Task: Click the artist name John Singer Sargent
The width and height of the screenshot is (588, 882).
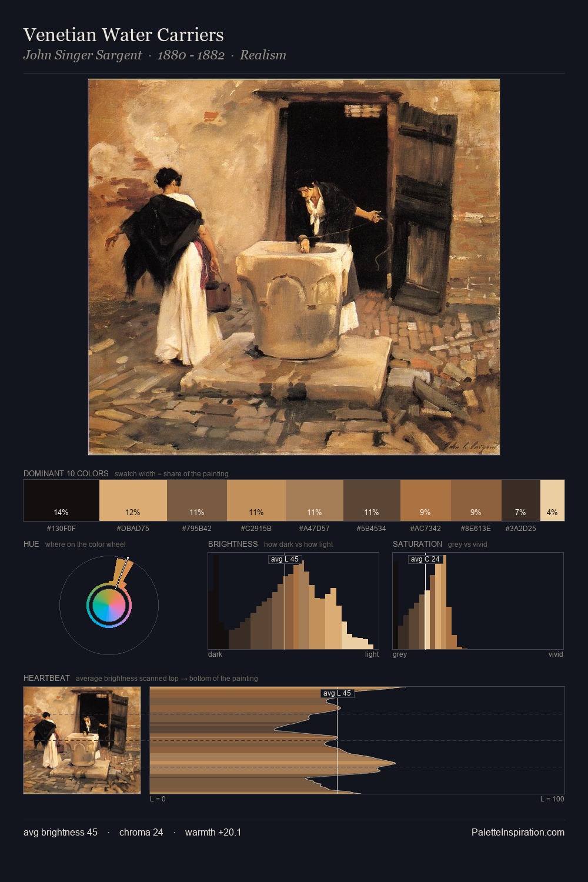Action: point(82,55)
